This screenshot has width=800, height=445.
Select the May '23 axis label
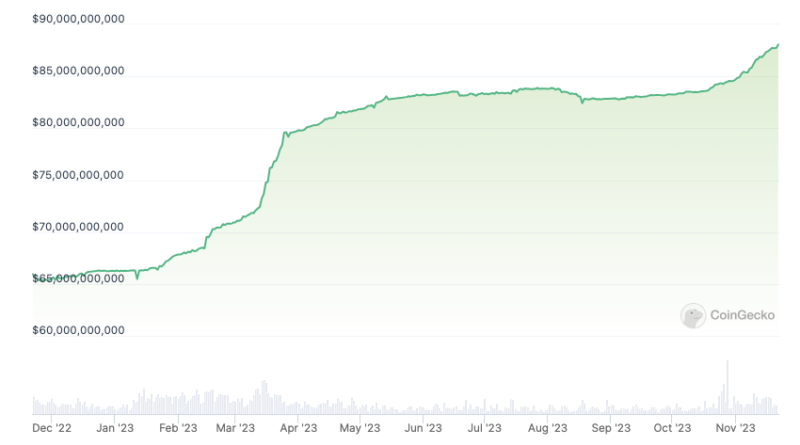coord(360,427)
